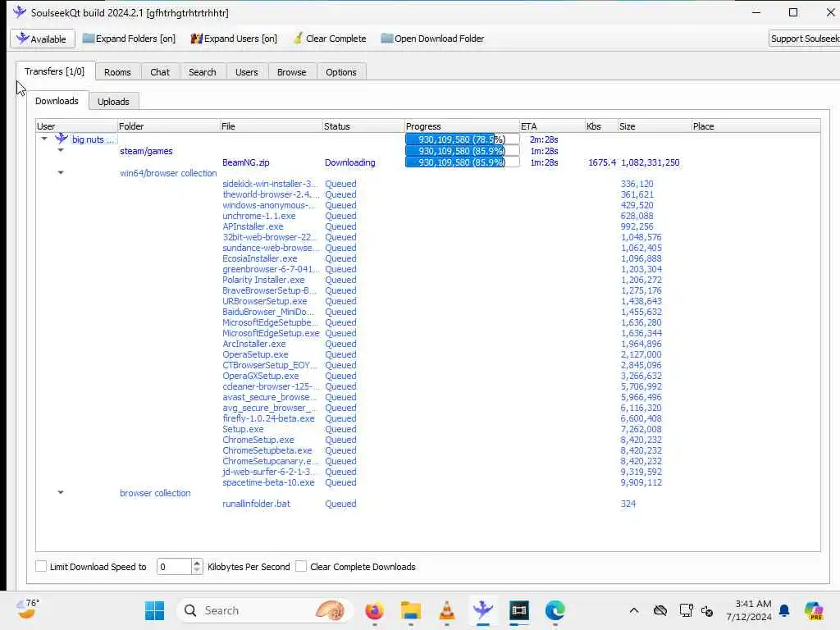Switch to the Rooms tab
This screenshot has width=840, height=630.
[117, 72]
